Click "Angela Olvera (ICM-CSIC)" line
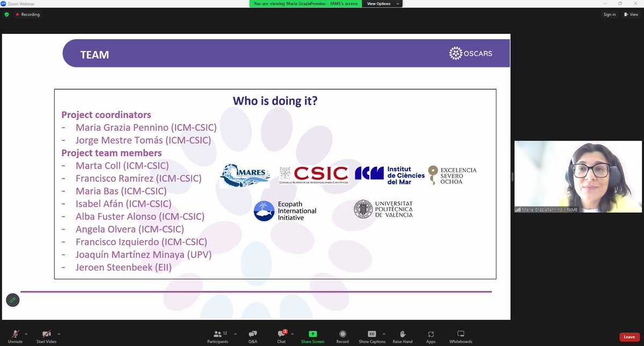The image size is (644, 346). coord(130,229)
